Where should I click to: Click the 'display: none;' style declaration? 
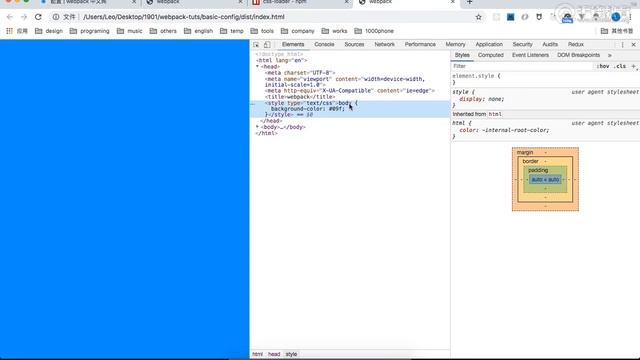[x=482, y=99]
